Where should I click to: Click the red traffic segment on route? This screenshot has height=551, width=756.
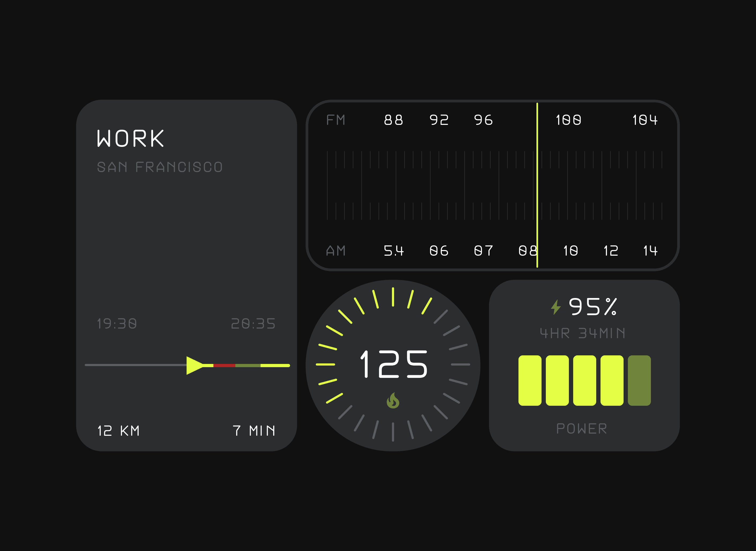pos(224,366)
